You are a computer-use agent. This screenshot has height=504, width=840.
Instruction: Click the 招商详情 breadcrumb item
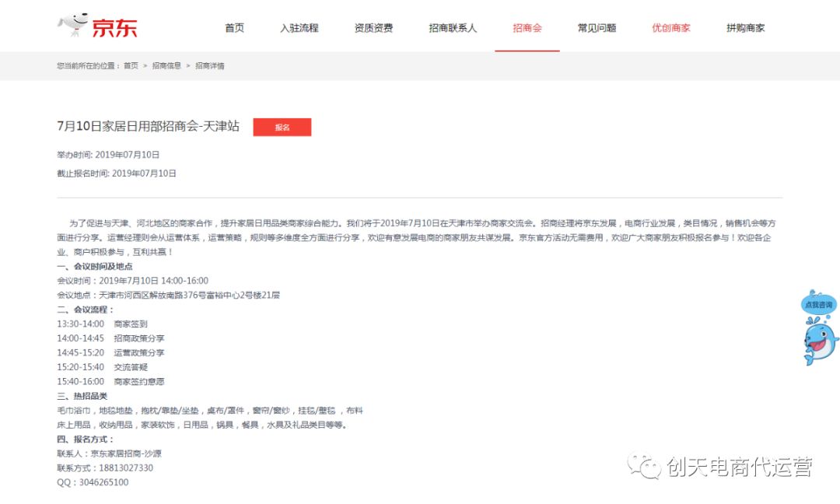pos(210,66)
